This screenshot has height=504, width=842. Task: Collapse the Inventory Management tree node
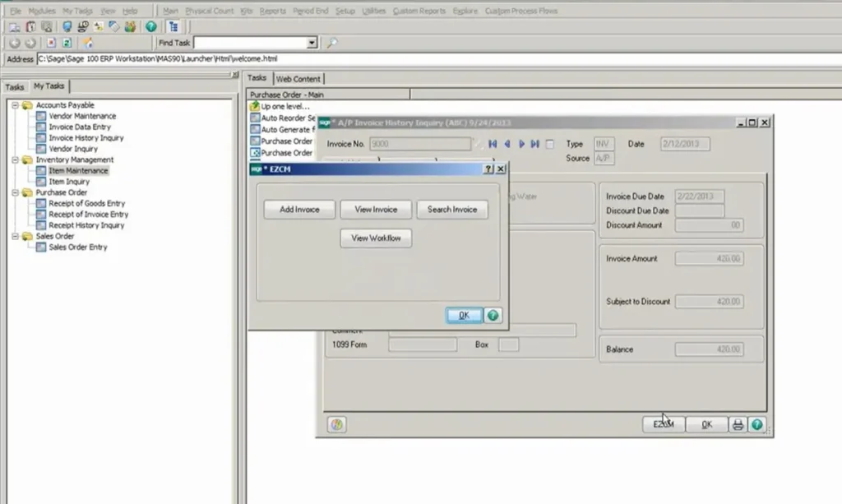[x=16, y=160]
